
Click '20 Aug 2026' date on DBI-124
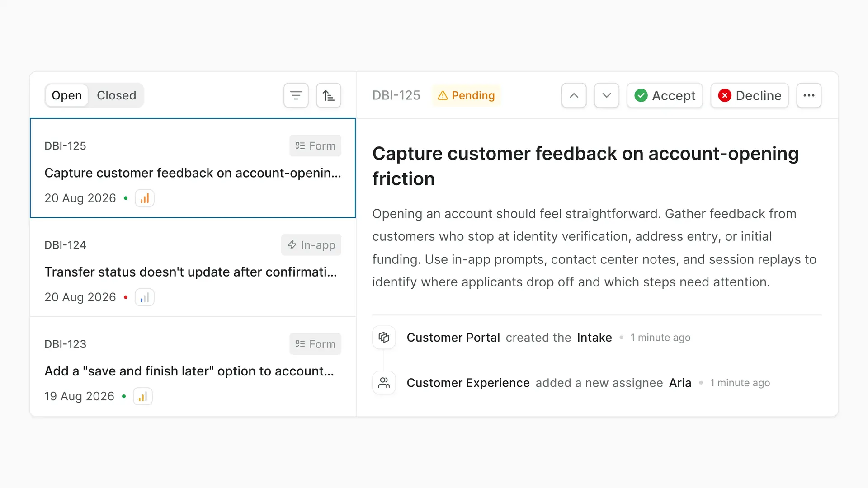pyautogui.click(x=80, y=297)
